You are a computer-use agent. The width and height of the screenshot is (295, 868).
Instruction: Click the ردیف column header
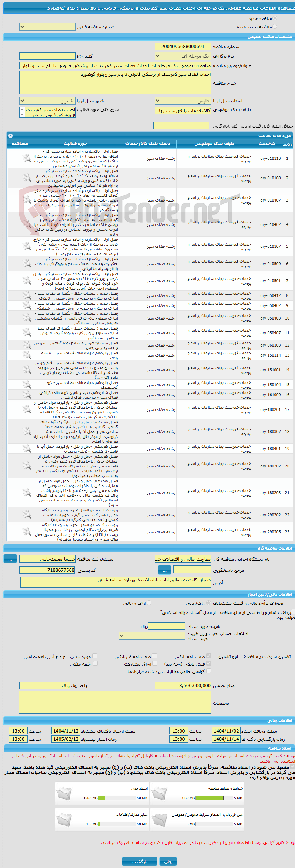pos(287,144)
